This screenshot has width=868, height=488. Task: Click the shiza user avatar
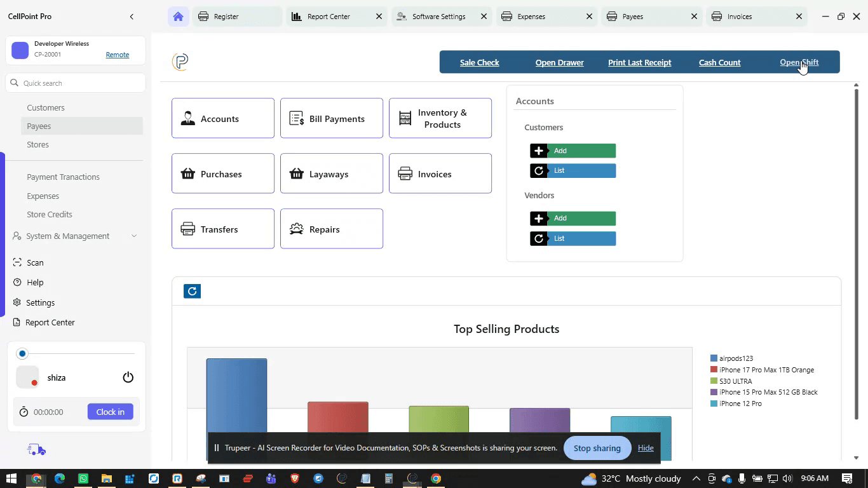27,377
